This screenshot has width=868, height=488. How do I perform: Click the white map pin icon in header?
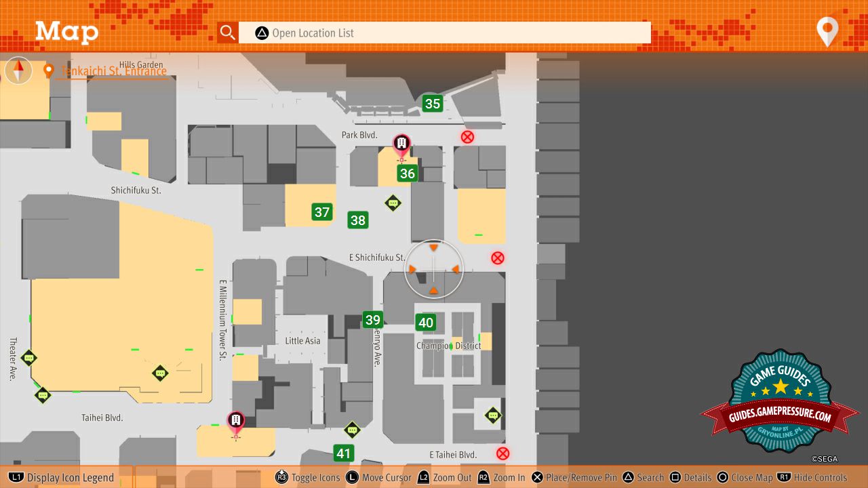827,31
